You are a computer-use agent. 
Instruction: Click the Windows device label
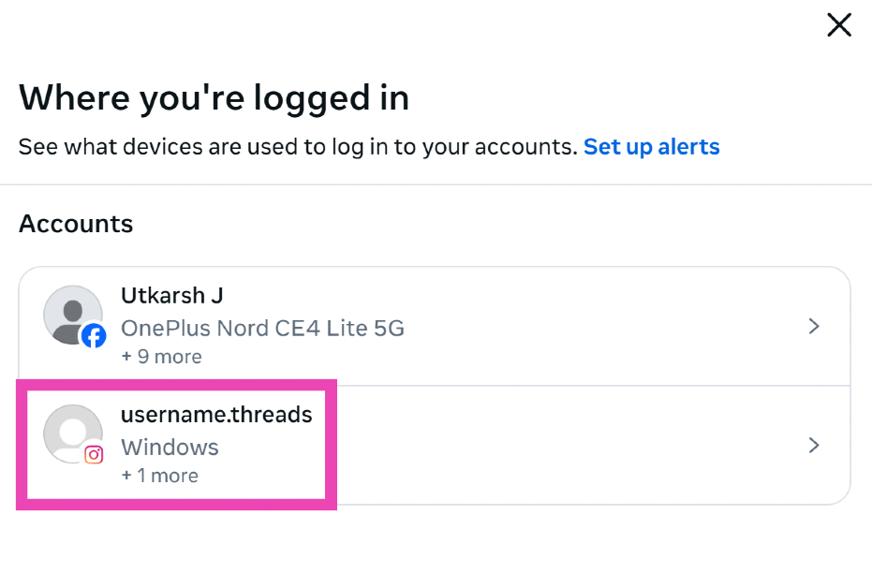point(170,448)
